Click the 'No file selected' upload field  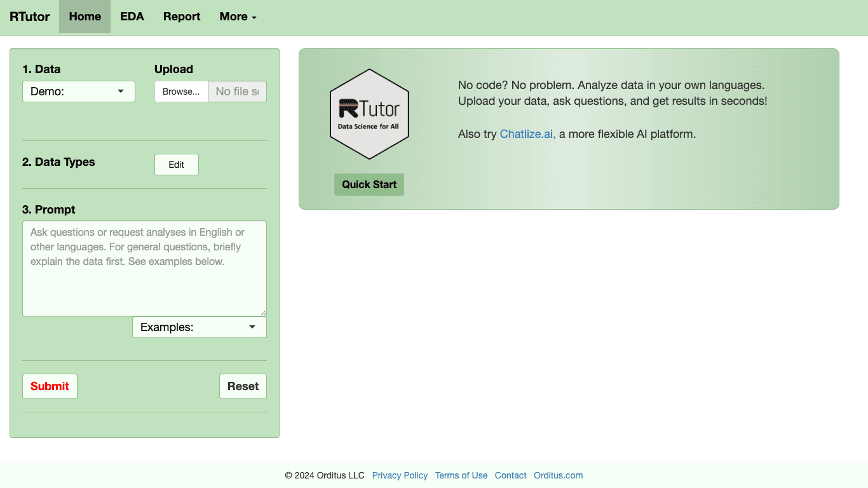click(x=238, y=91)
